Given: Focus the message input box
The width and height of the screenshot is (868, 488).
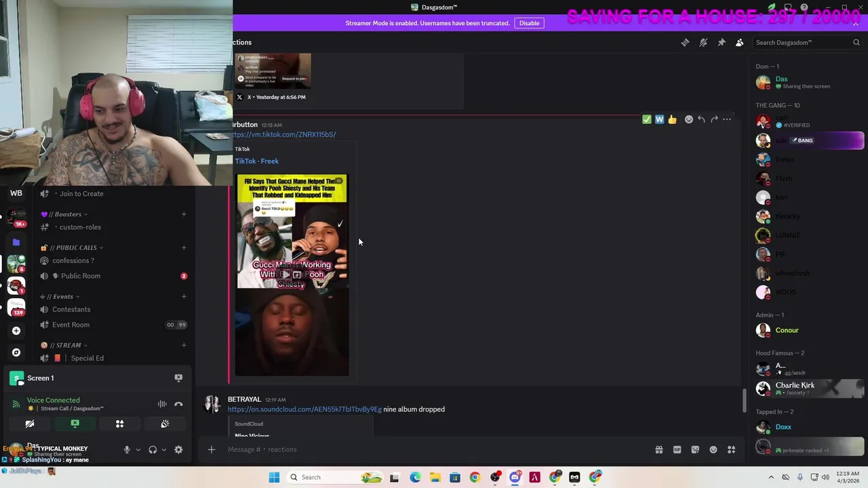Looking at the screenshot, I should point(434,449).
